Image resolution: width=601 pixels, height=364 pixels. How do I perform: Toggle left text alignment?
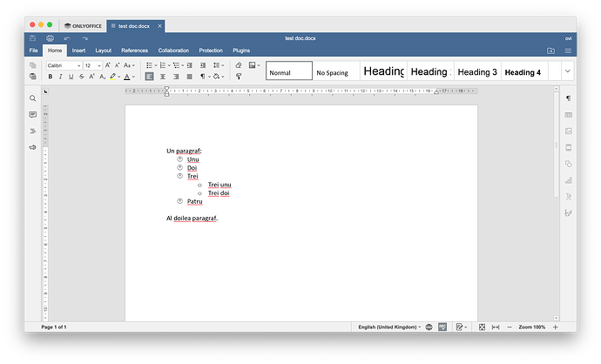tap(150, 77)
